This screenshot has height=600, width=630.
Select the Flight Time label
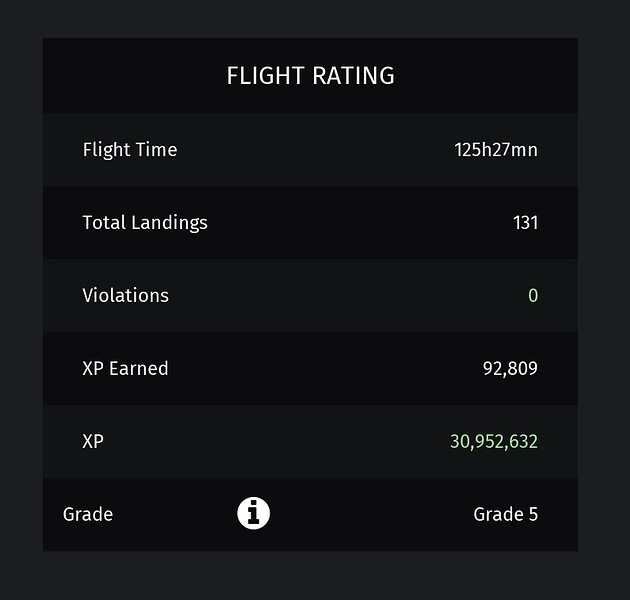(x=130, y=150)
